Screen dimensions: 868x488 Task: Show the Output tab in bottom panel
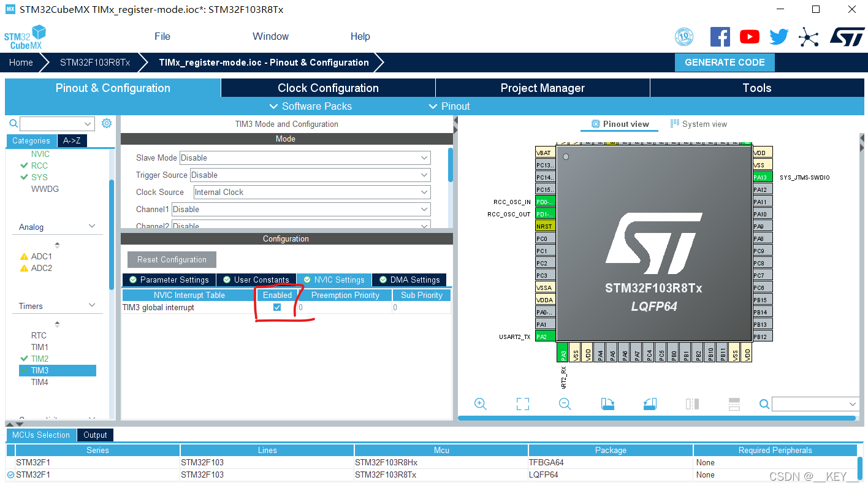click(x=95, y=435)
